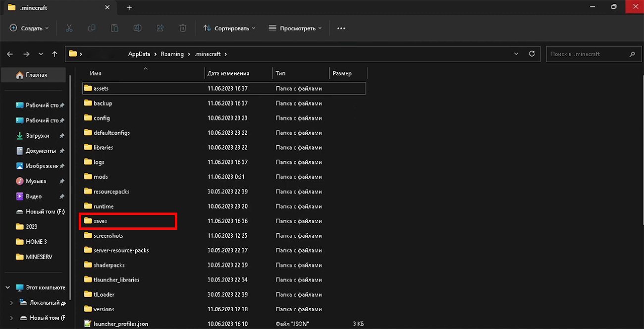The image size is (644, 329).
Task: Click the mods folder icon
Action: coord(88,176)
